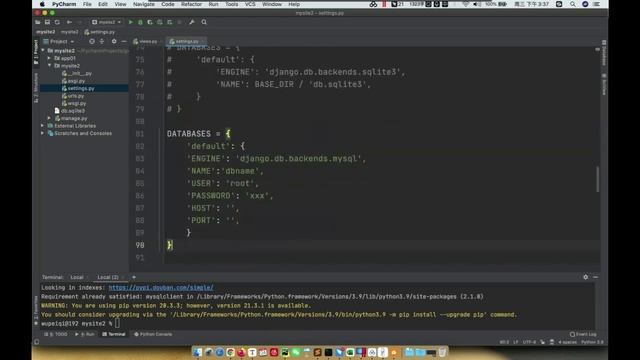Viewport: 640px width, 360px height.
Task: Click the Python interpreter status widget
Action: 592,342
